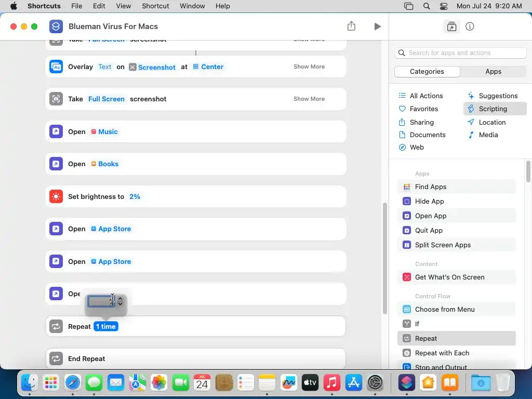Viewport: 532px width, 399px height.
Task: Click the 1 time repeat count
Action: [x=106, y=326]
